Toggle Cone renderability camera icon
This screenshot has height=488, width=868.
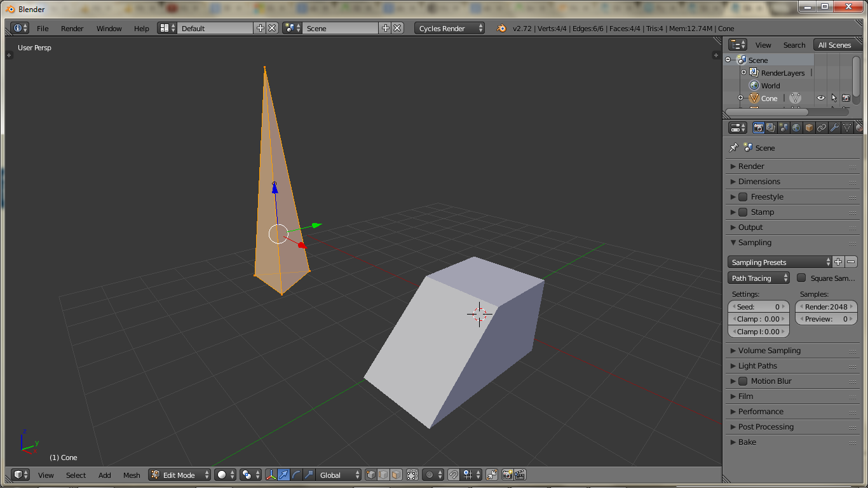coord(846,98)
